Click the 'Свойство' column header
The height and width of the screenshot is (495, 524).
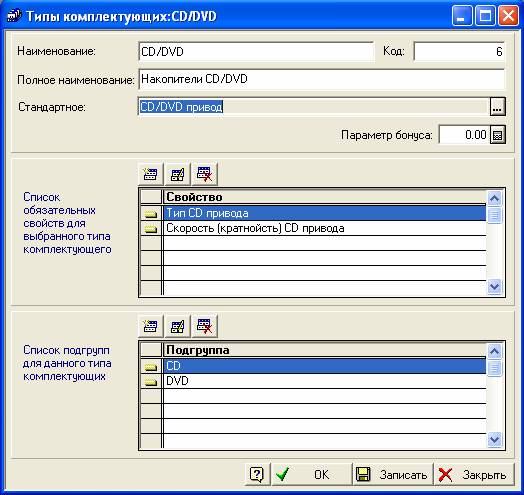[x=324, y=197]
